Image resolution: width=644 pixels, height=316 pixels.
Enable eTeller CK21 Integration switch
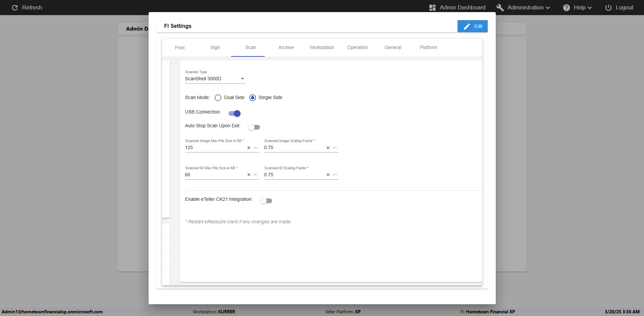[x=266, y=201]
